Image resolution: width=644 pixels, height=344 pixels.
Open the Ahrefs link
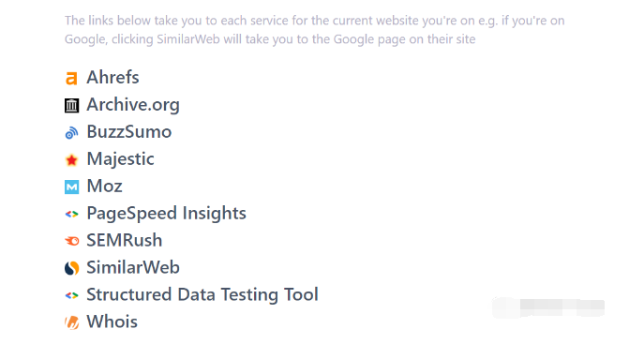pyautogui.click(x=112, y=77)
